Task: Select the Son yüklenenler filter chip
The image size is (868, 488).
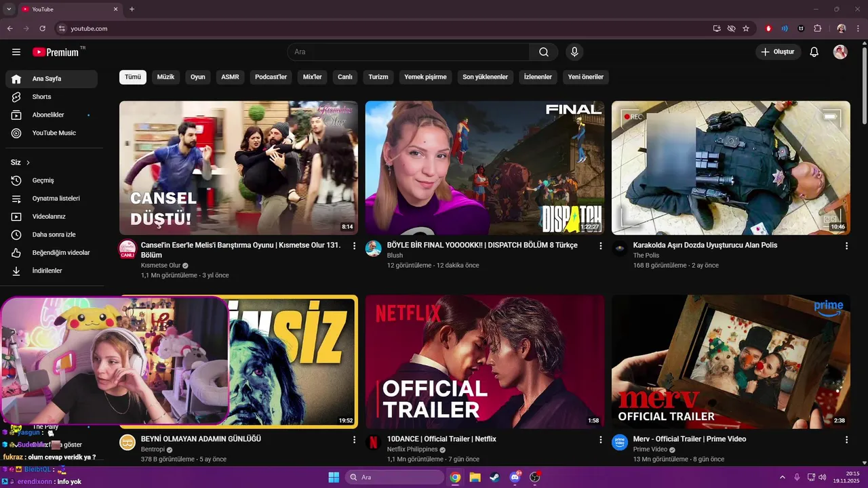Action: coord(485,77)
